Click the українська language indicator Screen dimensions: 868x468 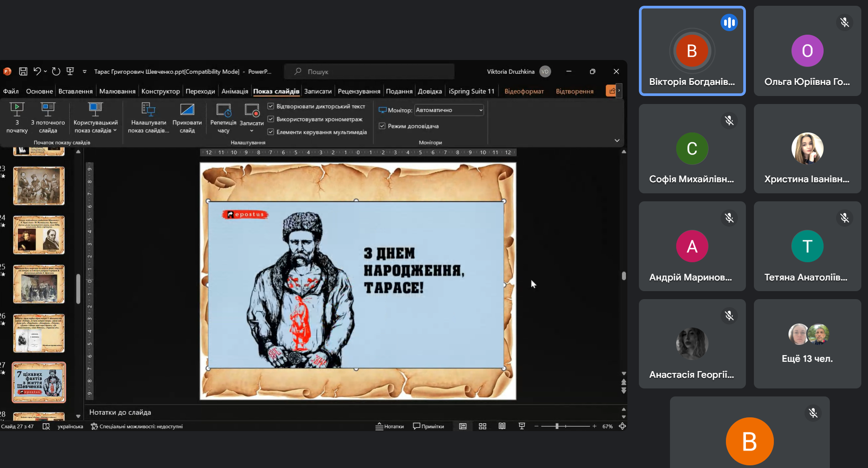(x=70, y=426)
